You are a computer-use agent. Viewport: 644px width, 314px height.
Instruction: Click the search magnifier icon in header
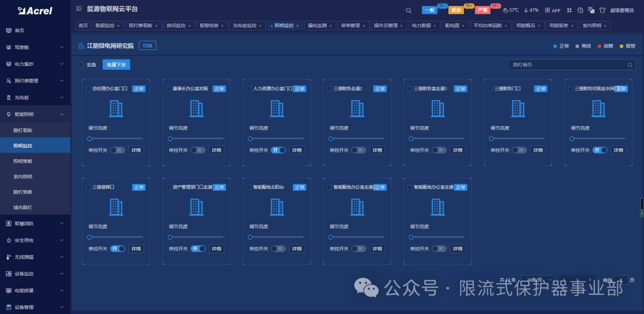(x=408, y=10)
